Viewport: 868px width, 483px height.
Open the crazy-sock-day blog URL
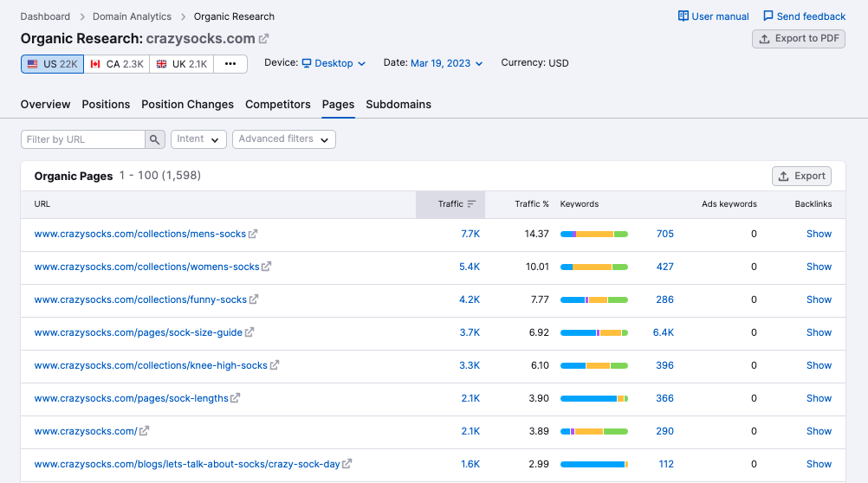[x=187, y=464]
